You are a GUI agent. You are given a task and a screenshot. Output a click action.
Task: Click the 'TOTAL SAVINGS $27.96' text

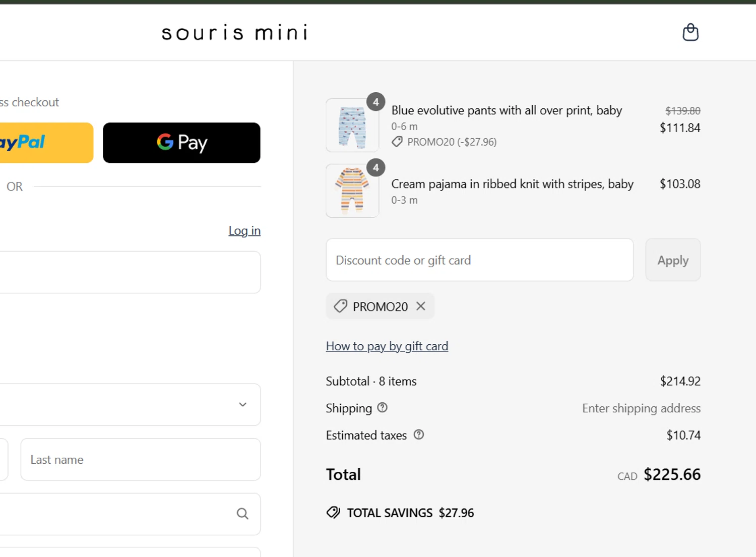point(410,513)
